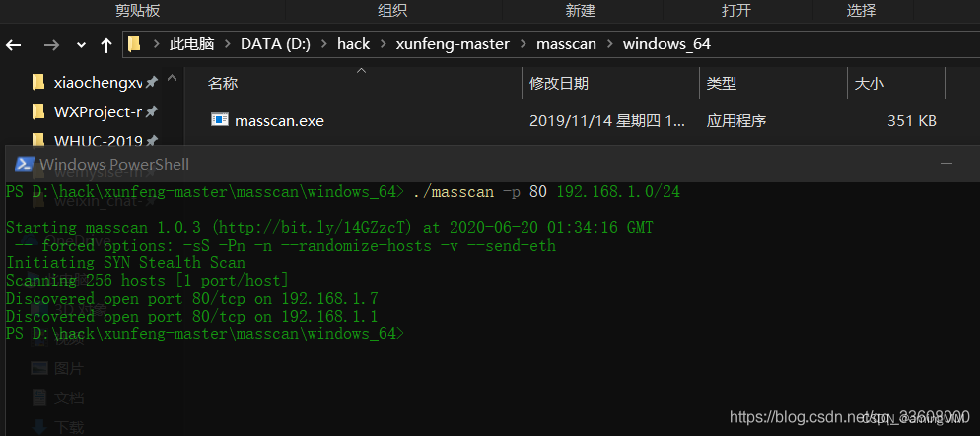Select 此电脑 in the address breadcrumb
Screen dimensions: 980x436
point(192,43)
